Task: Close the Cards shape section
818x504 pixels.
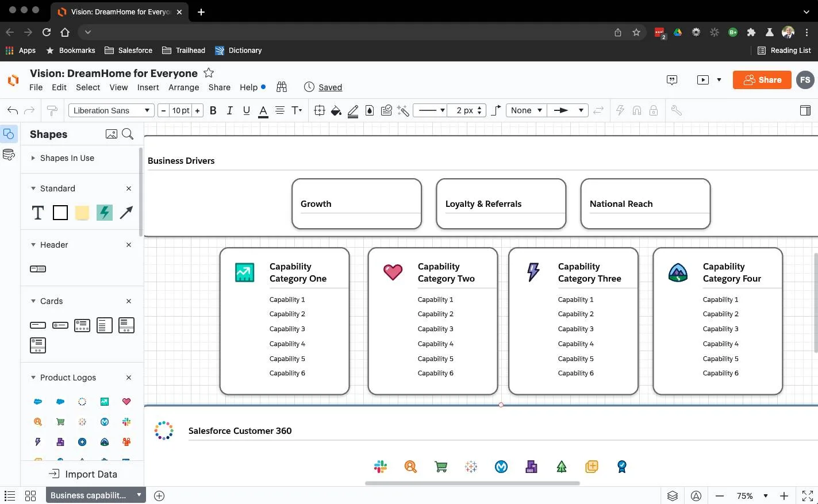Action: point(129,301)
